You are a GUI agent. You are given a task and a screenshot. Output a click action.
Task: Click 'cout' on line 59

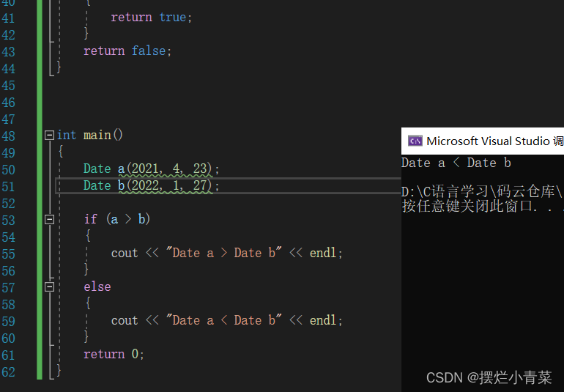(x=125, y=320)
